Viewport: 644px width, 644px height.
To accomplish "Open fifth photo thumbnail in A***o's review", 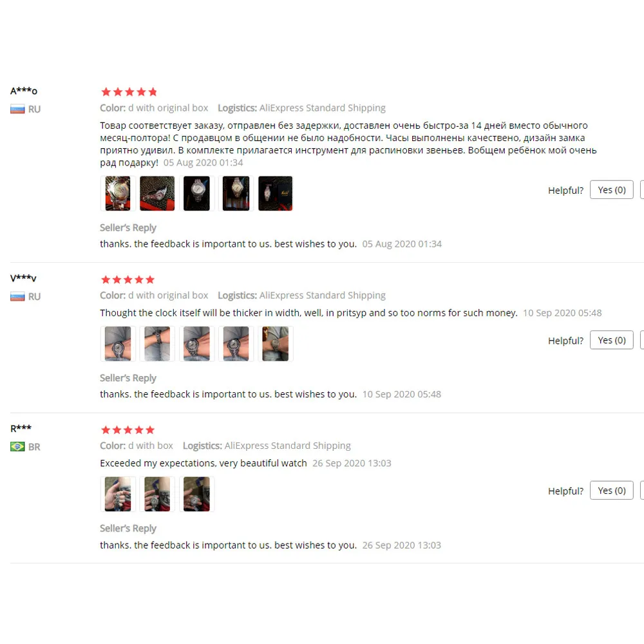I will [276, 193].
